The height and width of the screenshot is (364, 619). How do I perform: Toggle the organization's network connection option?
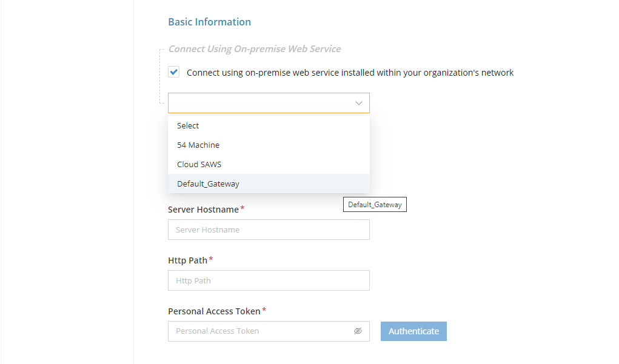click(x=173, y=71)
